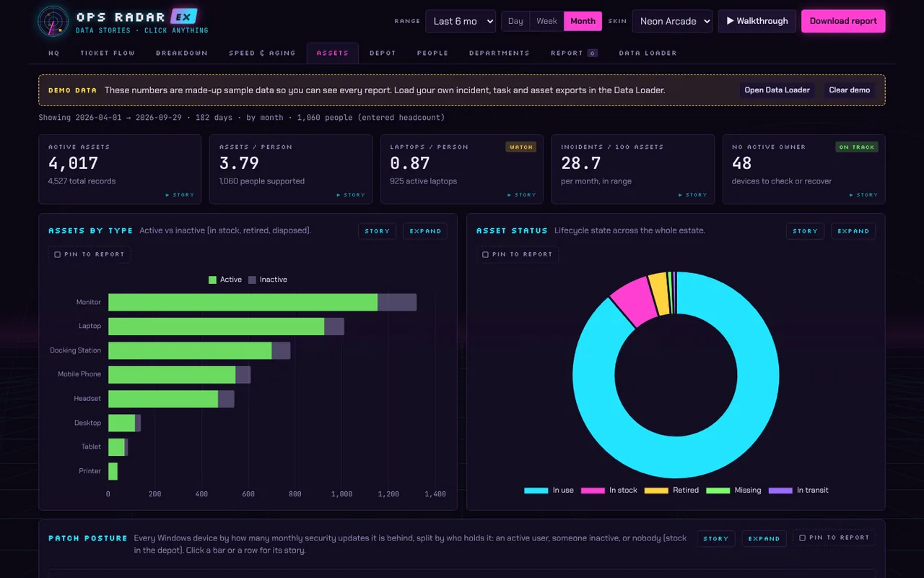Image resolution: width=924 pixels, height=578 pixels.
Task: Click the green Active legend swatch
Action: [x=212, y=280]
